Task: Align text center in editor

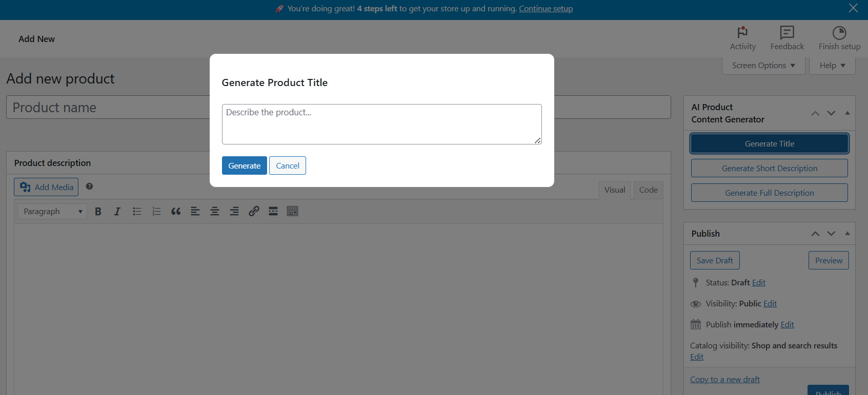Action: coord(215,212)
